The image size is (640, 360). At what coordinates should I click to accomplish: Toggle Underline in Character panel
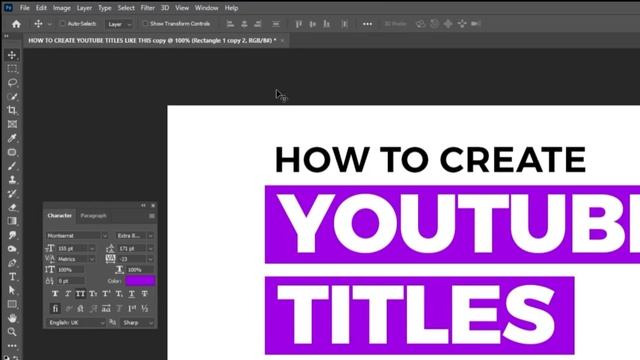click(131, 293)
